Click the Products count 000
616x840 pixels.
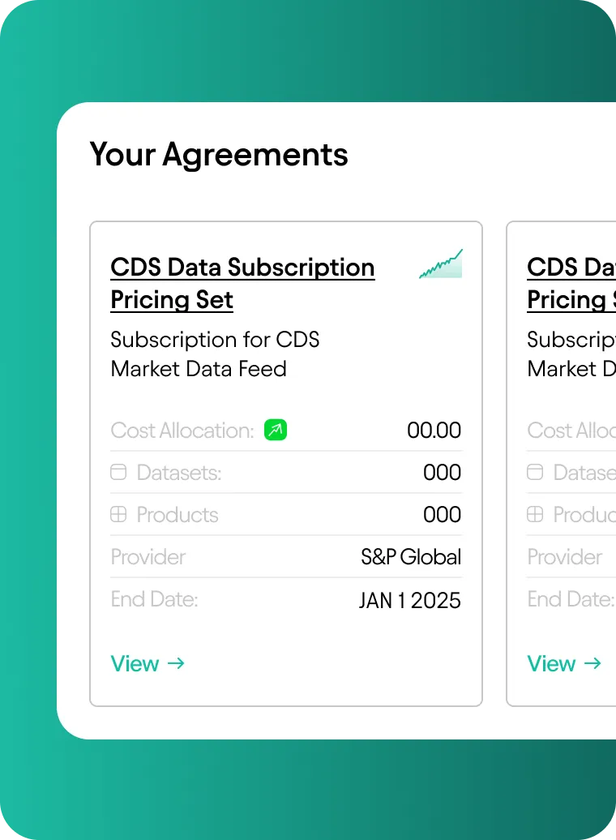click(x=442, y=514)
